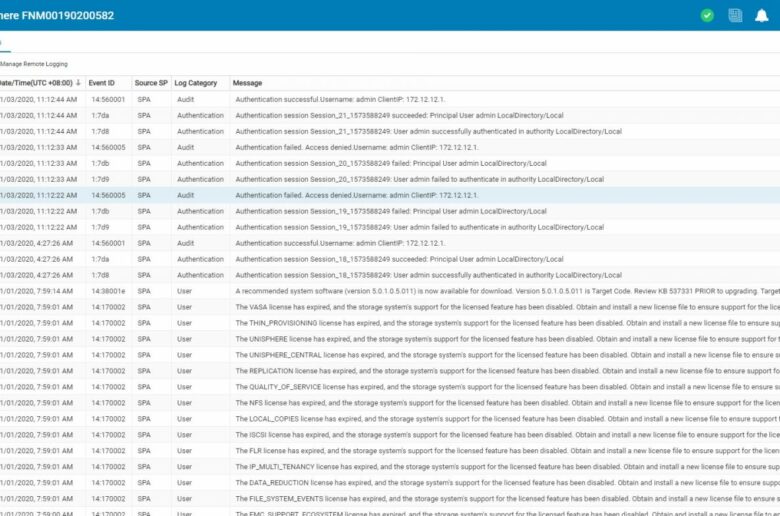Select Session_18 succeeded message row
This screenshot has height=516, width=780.
[399, 259]
